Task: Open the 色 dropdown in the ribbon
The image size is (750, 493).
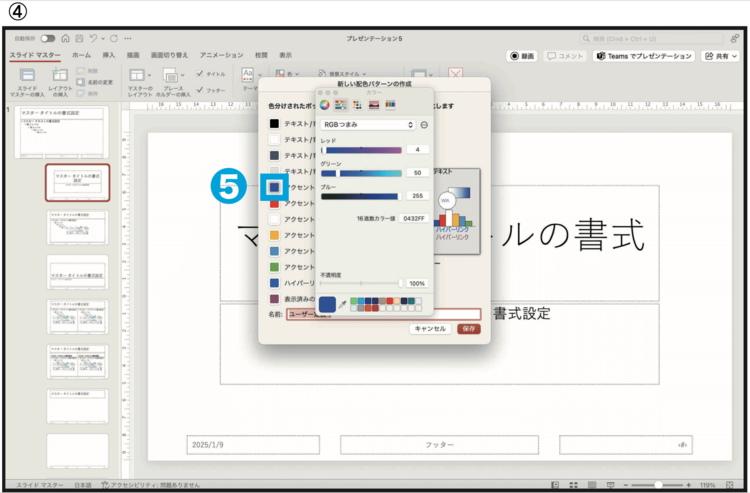Action: [288, 74]
